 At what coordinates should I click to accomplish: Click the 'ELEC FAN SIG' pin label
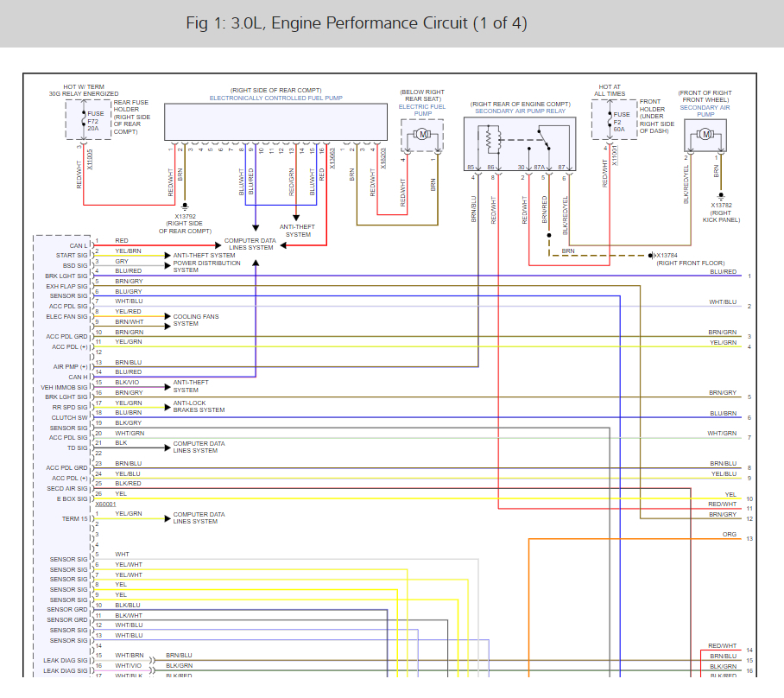tap(66, 317)
